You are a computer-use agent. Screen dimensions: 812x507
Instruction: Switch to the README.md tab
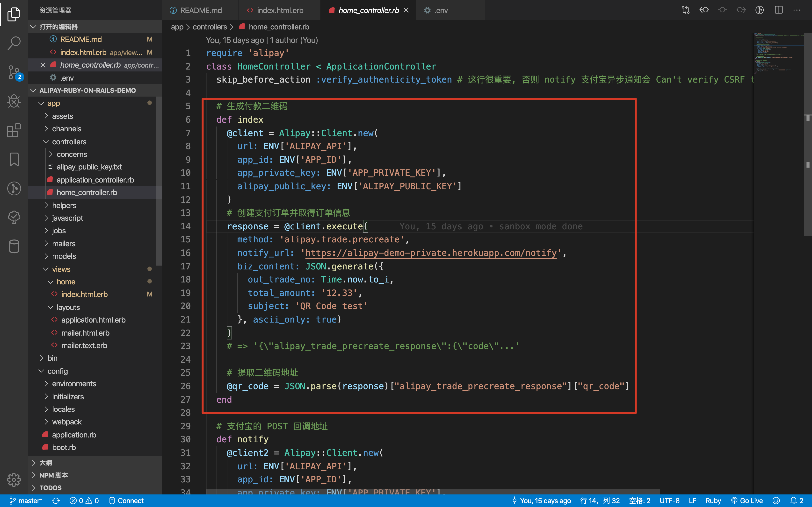(200, 10)
